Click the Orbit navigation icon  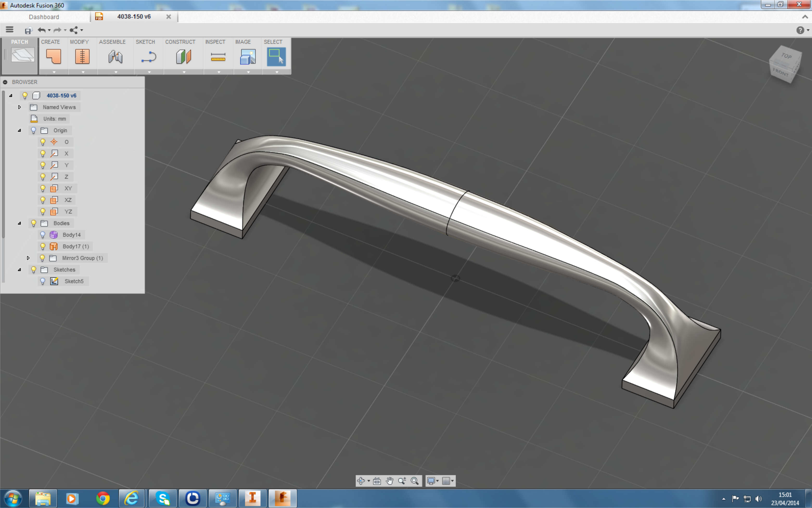361,481
